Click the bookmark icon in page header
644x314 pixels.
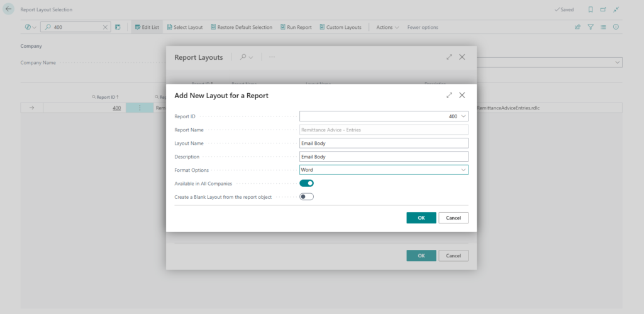pos(591,9)
